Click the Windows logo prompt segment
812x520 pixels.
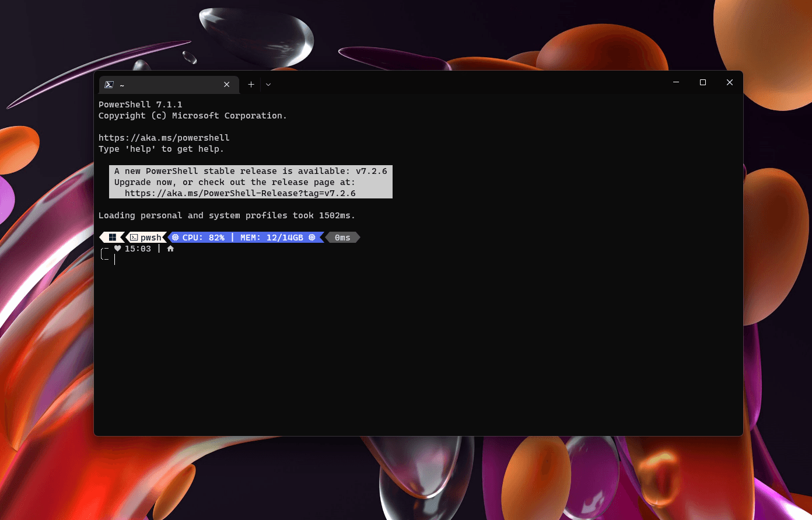pyautogui.click(x=113, y=238)
